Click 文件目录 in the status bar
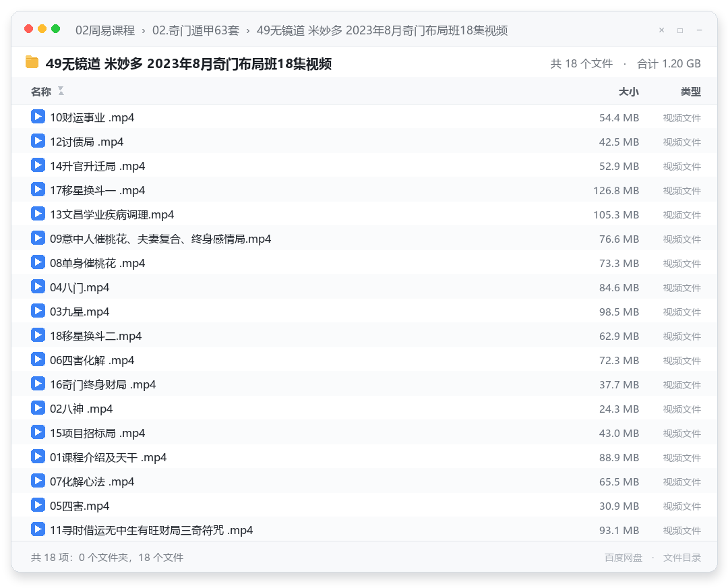Screen dimensions: 728x588 point(682,558)
